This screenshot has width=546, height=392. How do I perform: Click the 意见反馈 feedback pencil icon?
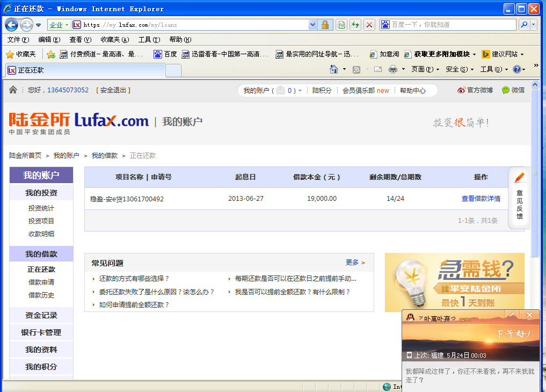[519, 177]
